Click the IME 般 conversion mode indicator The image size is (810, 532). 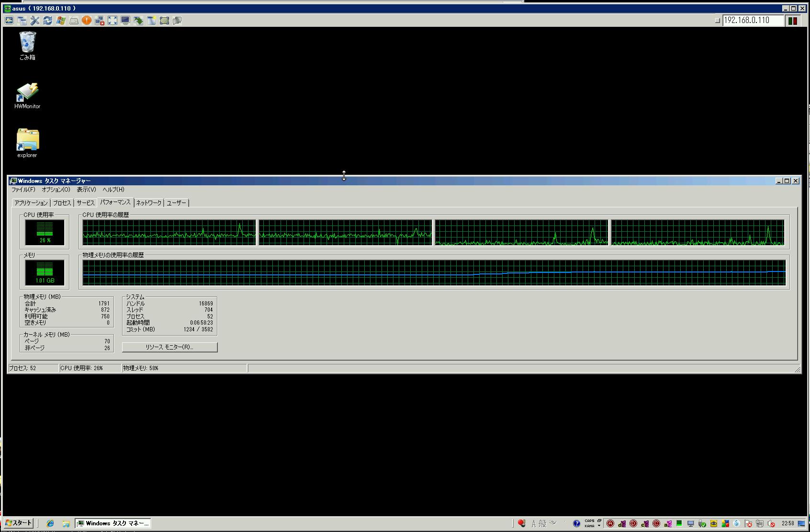pos(542,523)
